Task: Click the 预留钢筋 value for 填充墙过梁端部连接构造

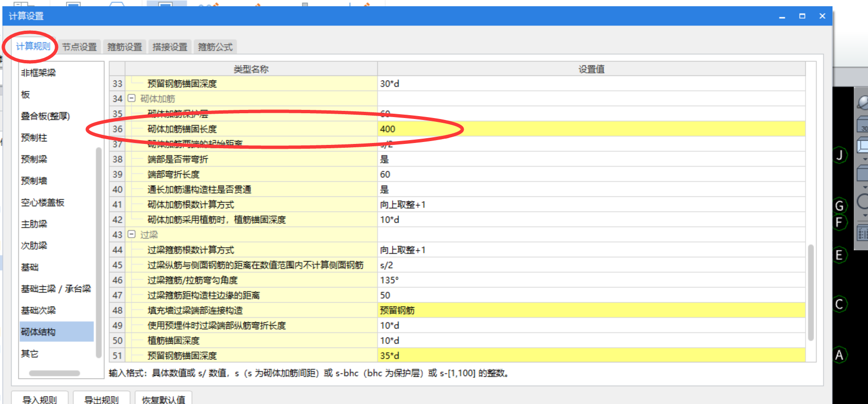Action: point(591,310)
